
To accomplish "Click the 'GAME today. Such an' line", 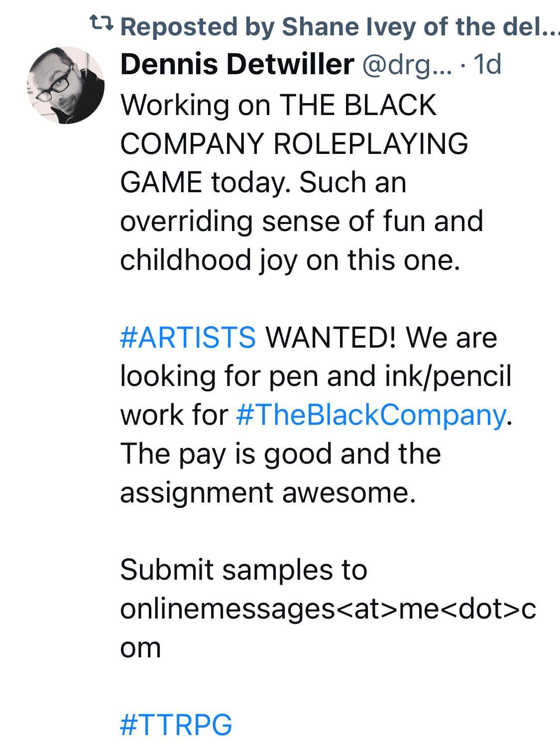I will tap(263, 182).
